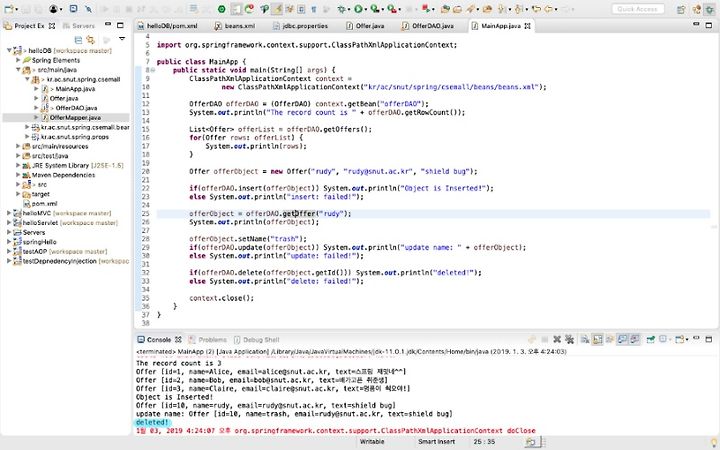
Task: Switch to the jdbc.properties editor tab
Action: [300, 26]
